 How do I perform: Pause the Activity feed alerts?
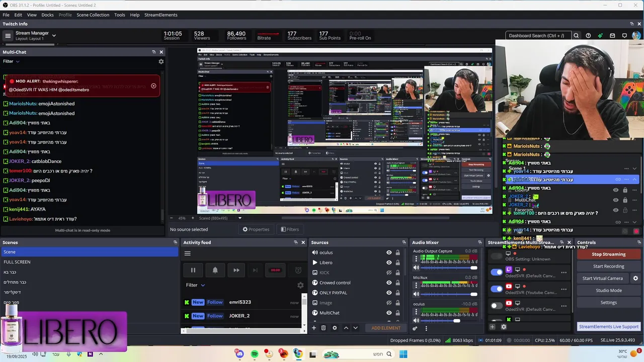coord(193,270)
